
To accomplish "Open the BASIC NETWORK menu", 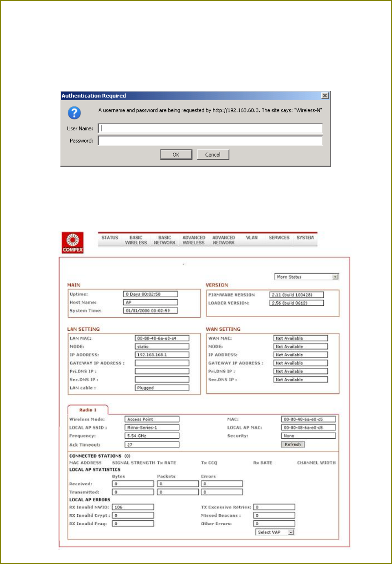I will click(x=165, y=240).
